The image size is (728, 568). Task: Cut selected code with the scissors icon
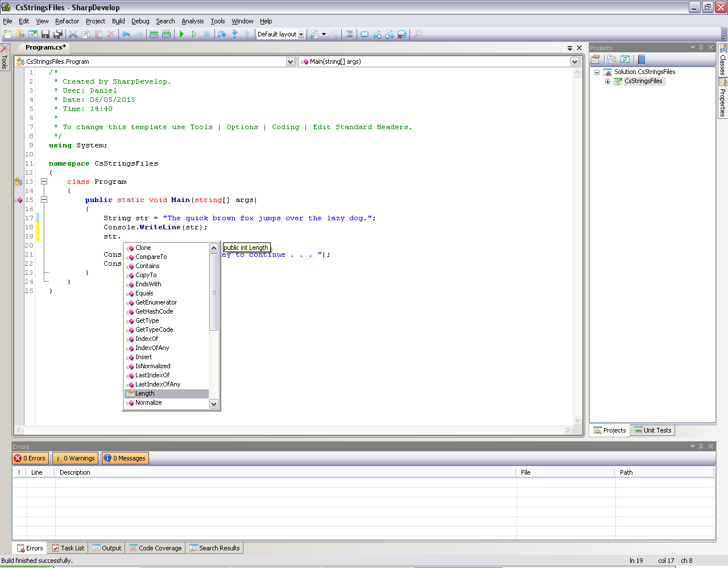coord(72,34)
